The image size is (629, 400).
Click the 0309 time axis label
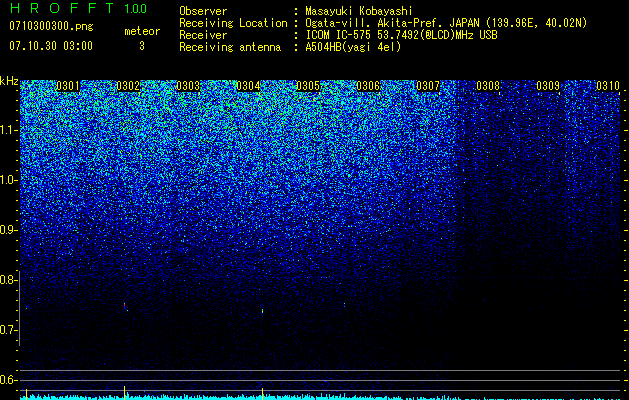[548, 86]
